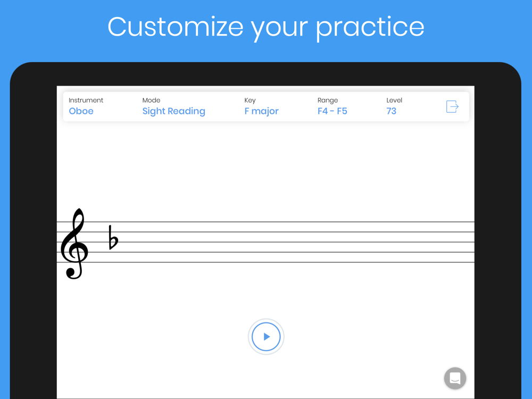
Task: Select the F major key option
Action: click(x=262, y=111)
